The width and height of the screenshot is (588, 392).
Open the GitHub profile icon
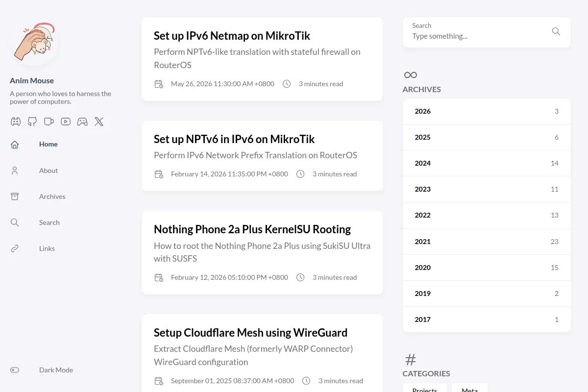click(32, 122)
